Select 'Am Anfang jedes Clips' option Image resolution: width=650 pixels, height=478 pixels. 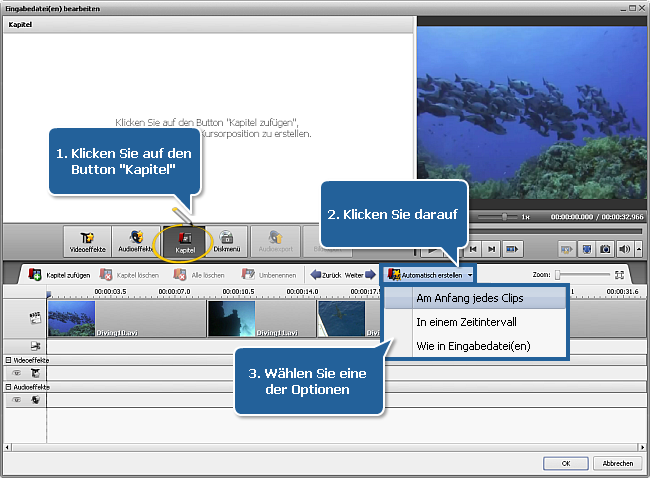(469, 298)
